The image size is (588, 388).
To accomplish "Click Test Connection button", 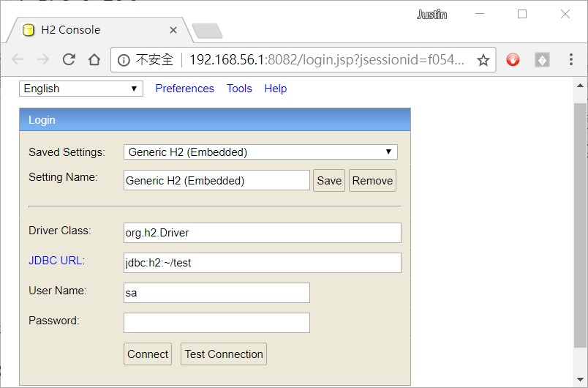I will [x=224, y=354].
